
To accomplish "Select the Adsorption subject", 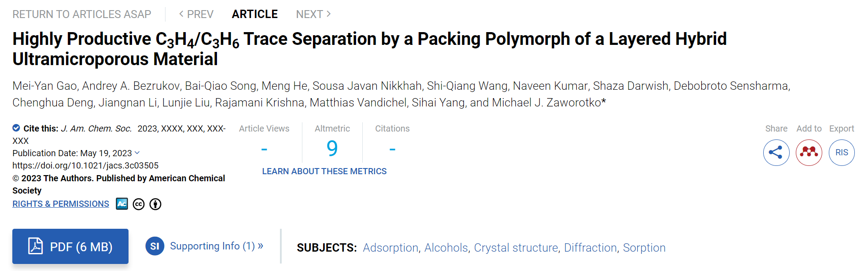I will point(390,248).
